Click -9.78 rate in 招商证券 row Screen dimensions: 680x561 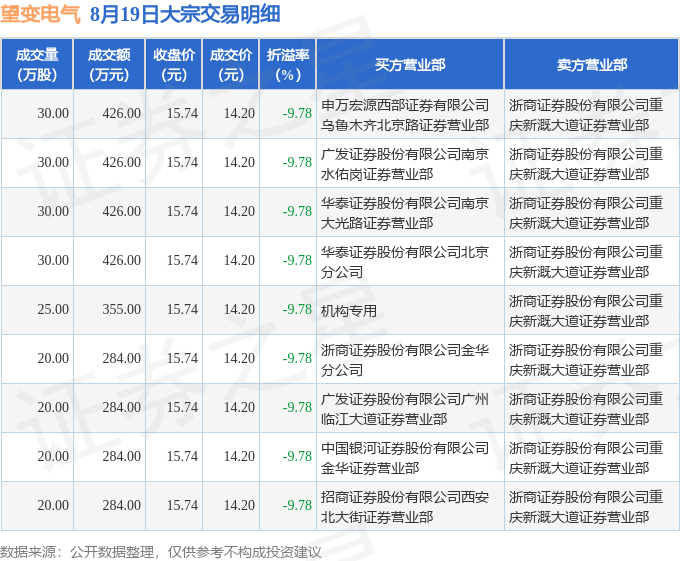tap(297, 506)
